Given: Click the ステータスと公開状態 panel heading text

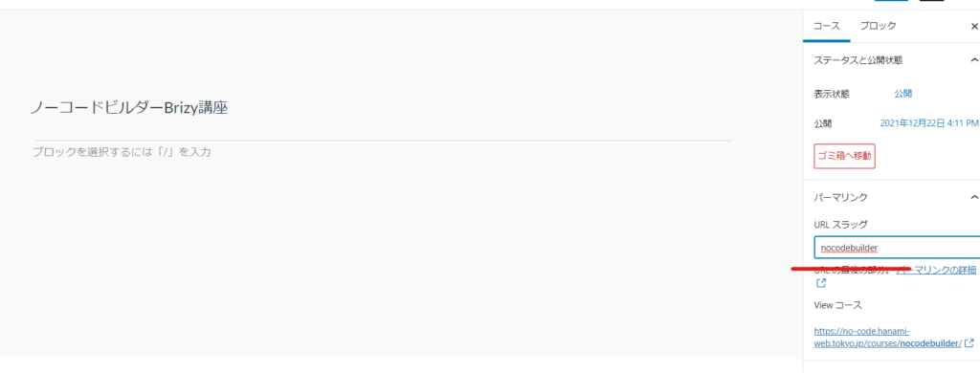Looking at the screenshot, I should (857, 60).
